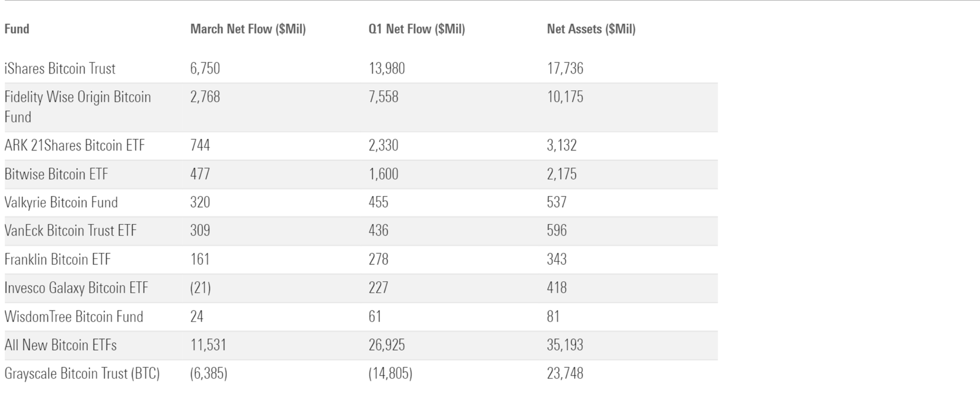Click the ARK 21Shares Bitcoin ETF name
The image size is (980, 407).
pyautogui.click(x=74, y=145)
